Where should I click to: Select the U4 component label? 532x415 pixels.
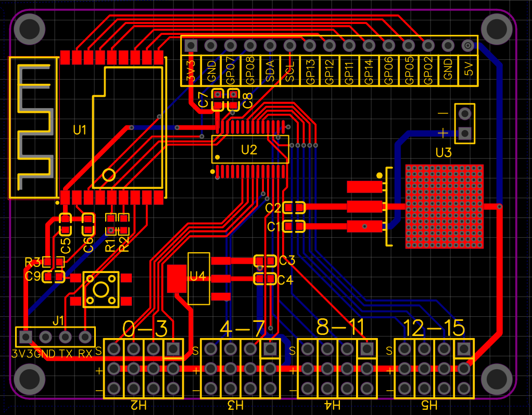[x=198, y=276]
